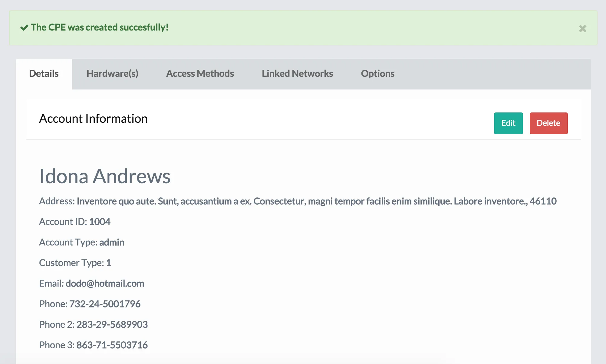
Task: Click the Account ID 1004 value
Action: click(x=100, y=222)
